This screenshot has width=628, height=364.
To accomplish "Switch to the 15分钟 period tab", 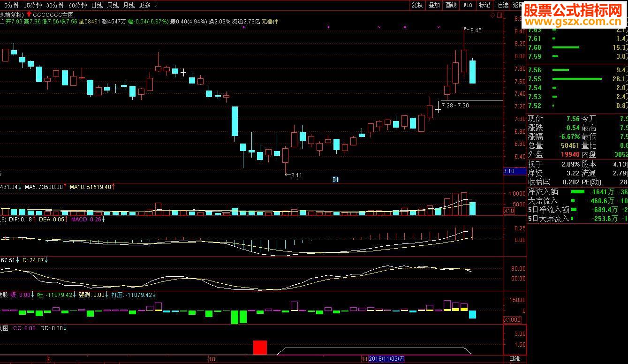I will (x=32, y=5).
